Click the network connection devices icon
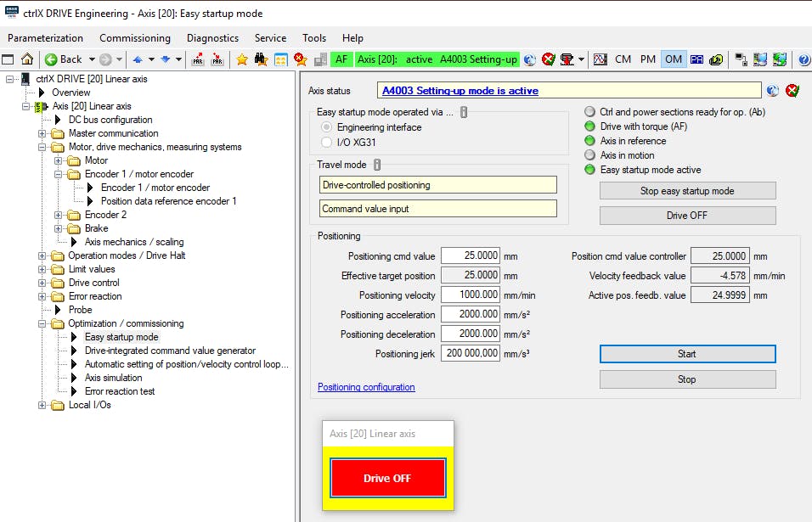This screenshot has height=522, width=812. point(741,59)
